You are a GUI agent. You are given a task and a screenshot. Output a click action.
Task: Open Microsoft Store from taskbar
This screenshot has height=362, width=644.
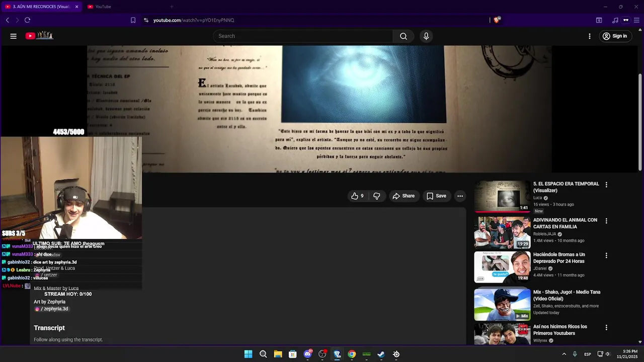[x=293, y=354]
